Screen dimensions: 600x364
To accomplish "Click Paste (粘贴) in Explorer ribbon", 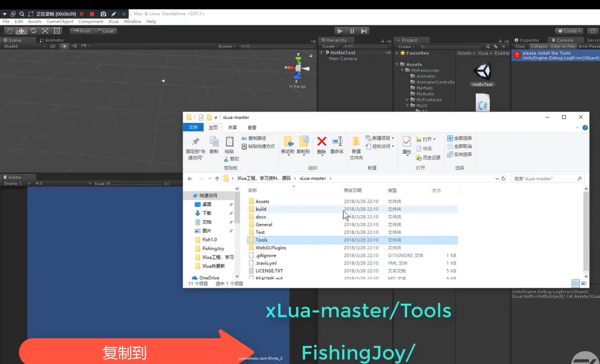I will (x=229, y=146).
